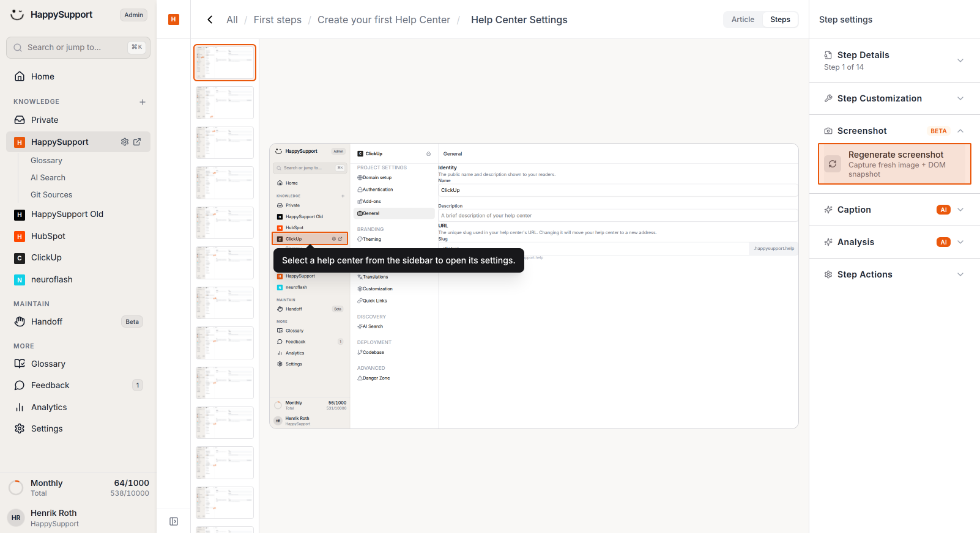Viewport: 980px width, 533px height.
Task: Click the 64/1000 monthly usage value
Action: click(132, 483)
